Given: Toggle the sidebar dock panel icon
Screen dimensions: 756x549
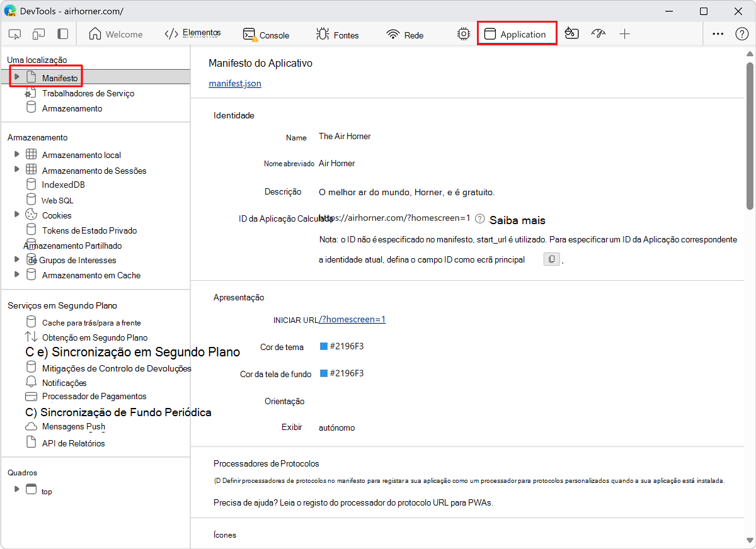Looking at the screenshot, I should [62, 34].
